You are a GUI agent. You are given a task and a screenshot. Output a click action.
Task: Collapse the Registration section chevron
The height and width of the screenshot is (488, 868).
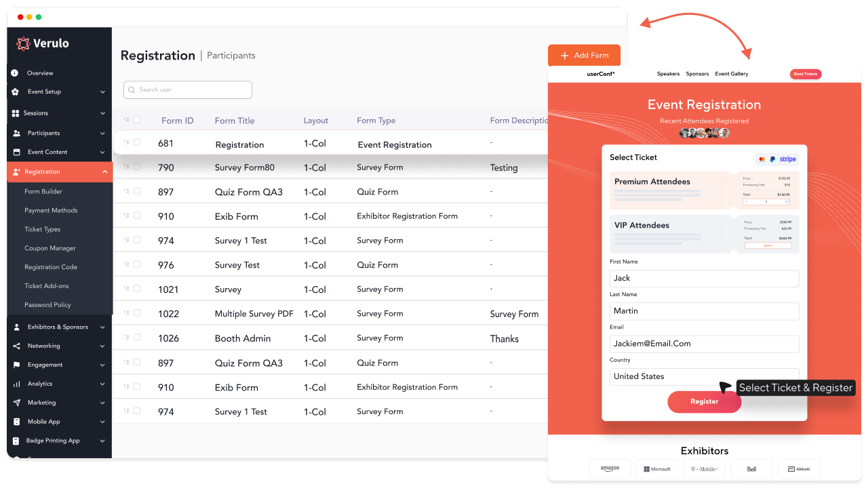104,172
